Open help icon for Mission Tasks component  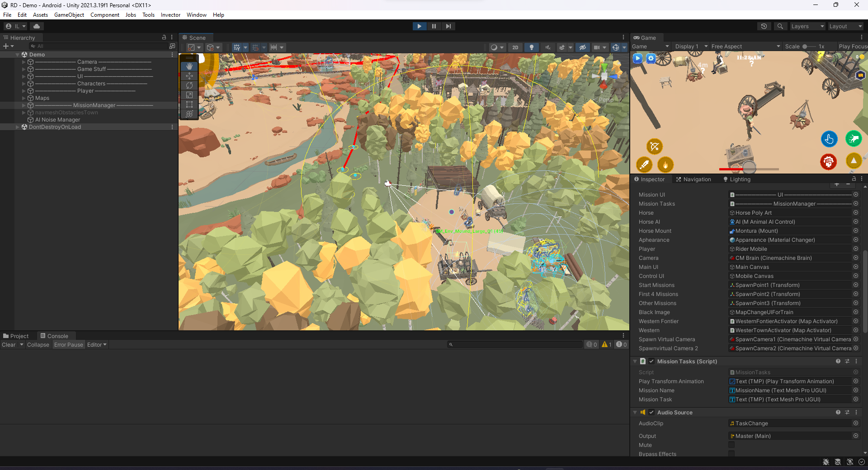click(x=838, y=362)
